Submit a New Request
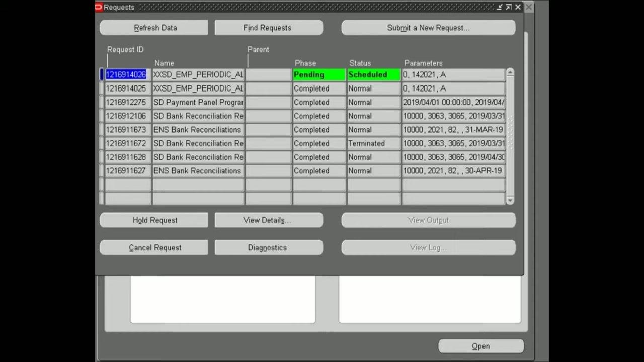The image size is (644, 362). (x=428, y=28)
